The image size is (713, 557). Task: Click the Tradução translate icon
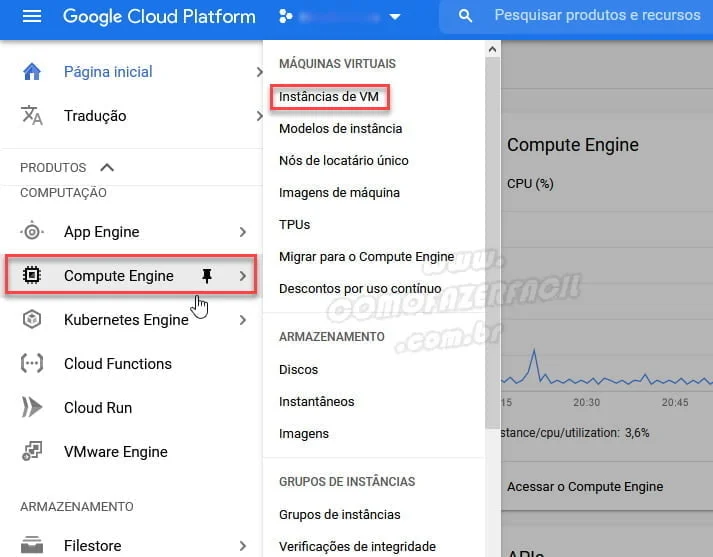point(32,116)
